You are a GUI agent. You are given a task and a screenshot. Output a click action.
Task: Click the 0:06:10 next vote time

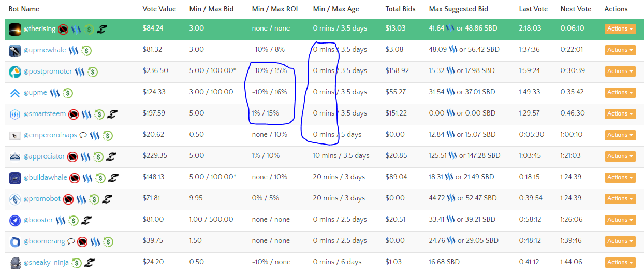coord(572,28)
